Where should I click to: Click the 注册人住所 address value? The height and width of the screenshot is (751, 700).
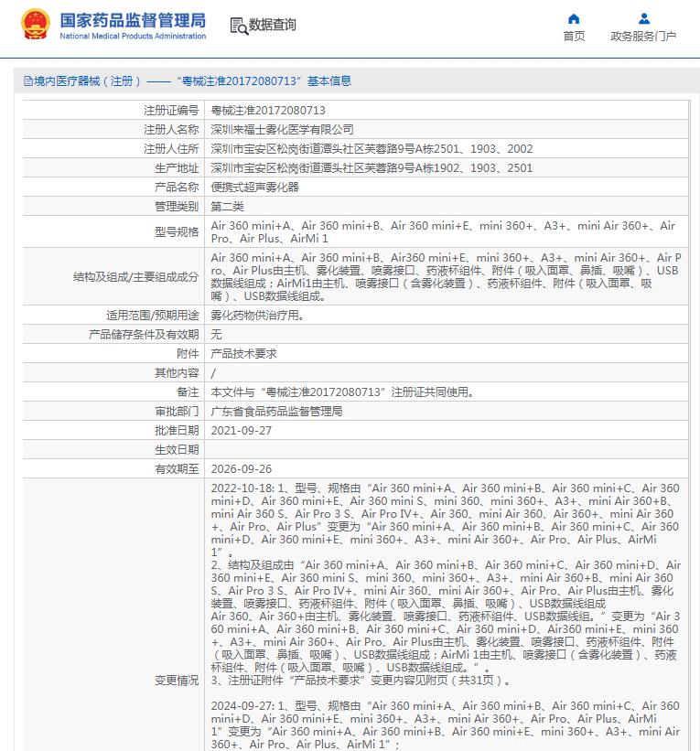pos(372,149)
